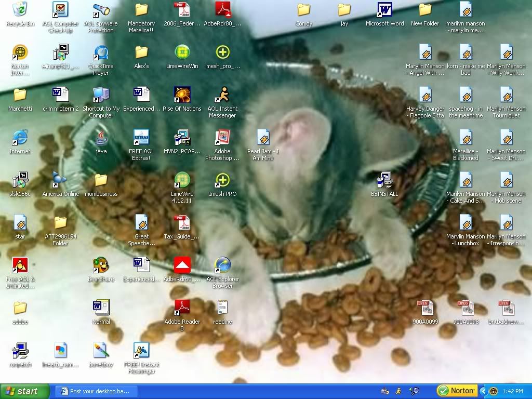The height and width of the screenshot is (399, 532).
Task: Open the Mandatory Metalica folder
Action: click(141, 10)
